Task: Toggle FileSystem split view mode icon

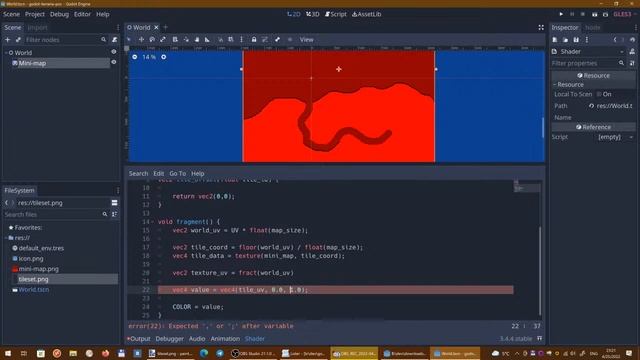Action: [x=115, y=203]
